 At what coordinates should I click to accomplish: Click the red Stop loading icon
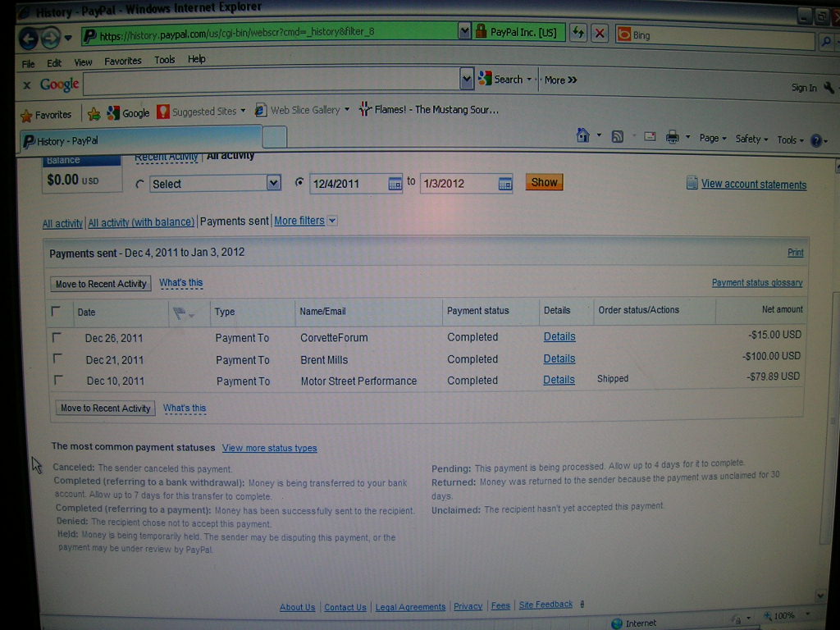600,34
